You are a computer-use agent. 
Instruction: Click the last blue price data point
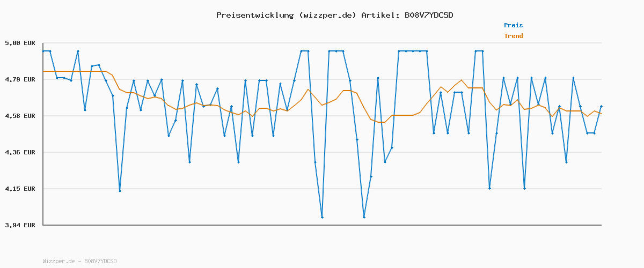601,107
